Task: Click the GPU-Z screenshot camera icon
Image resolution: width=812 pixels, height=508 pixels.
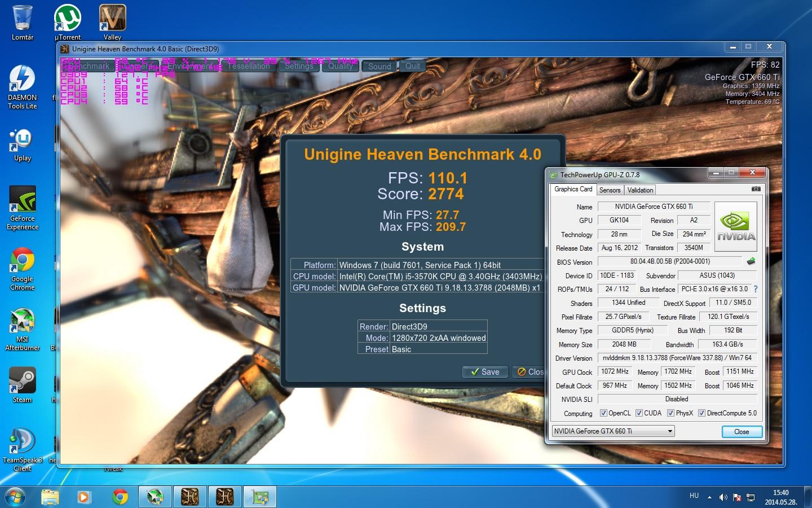Action: (756, 189)
